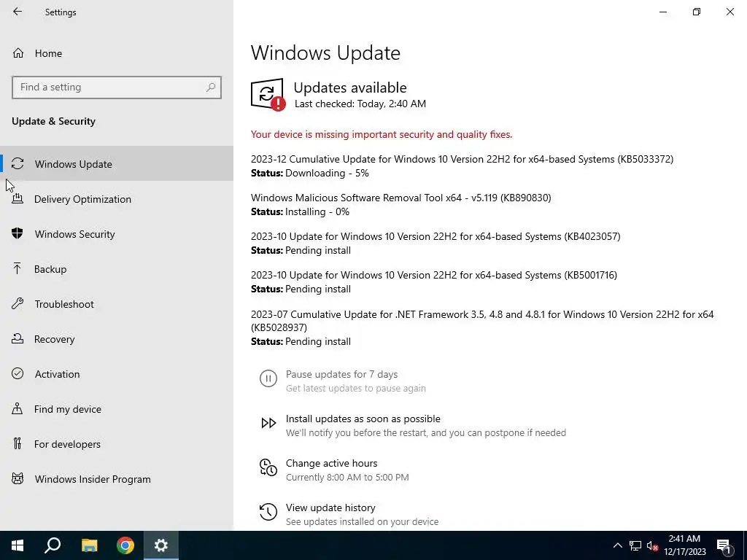Launch Google Chrome from the taskbar
The height and width of the screenshot is (560, 747).
[125, 545]
